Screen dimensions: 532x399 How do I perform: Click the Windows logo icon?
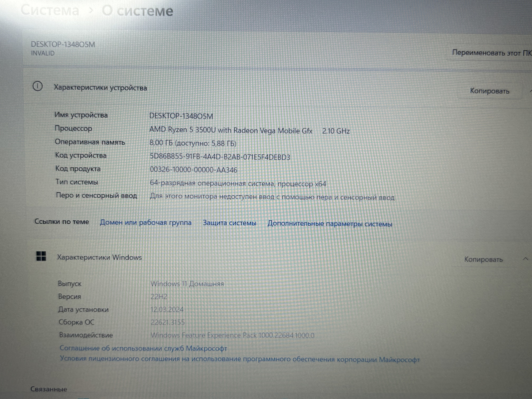tap(41, 256)
